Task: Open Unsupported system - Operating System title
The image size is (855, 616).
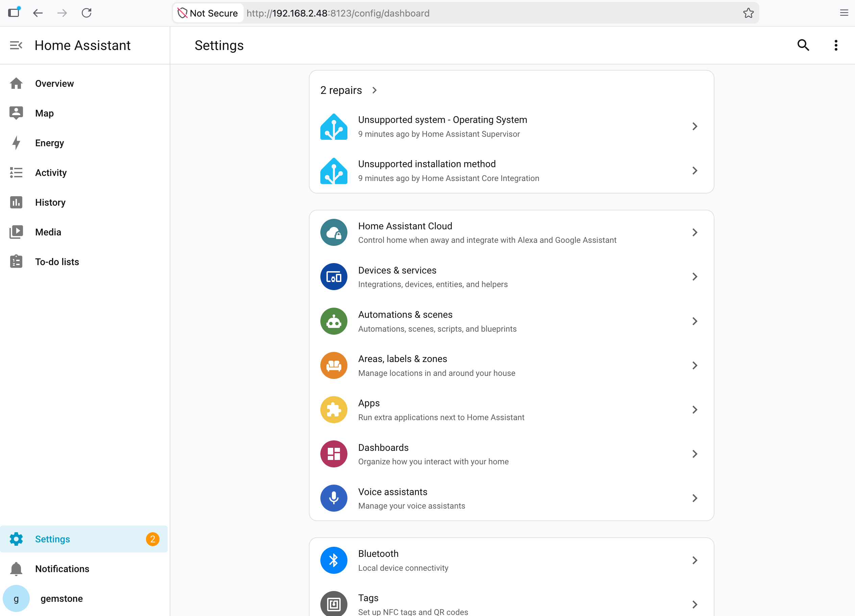Action: pos(443,120)
